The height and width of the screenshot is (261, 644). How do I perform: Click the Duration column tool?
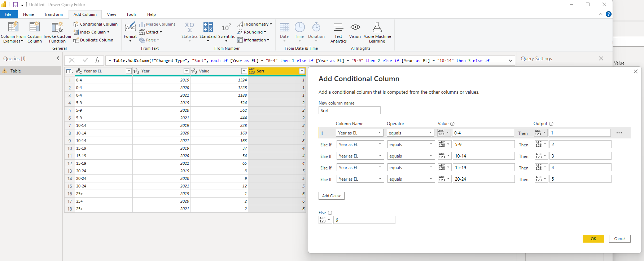(316, 31)
